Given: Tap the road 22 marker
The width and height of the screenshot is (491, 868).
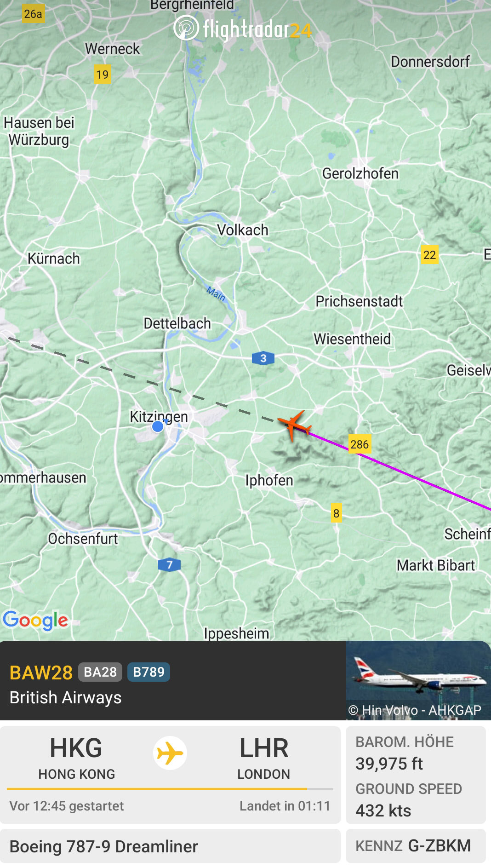Looking at the screenshot, I should coord(429,255).
